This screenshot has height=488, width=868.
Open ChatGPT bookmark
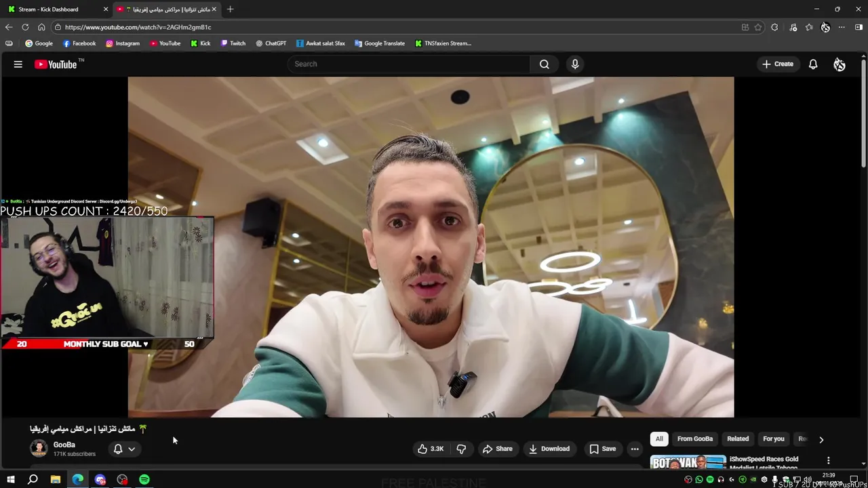tap(271, 43)
